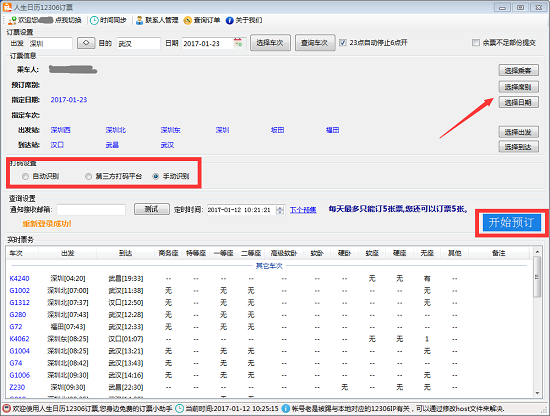Viewport: 550px width, 416px height.
Task: Click the blue 开始预订 button
Action: coord(512,222)
